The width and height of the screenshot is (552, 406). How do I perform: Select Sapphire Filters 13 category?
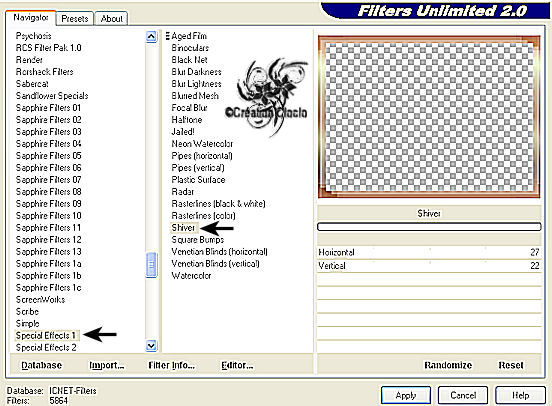(x=49, y=252)
